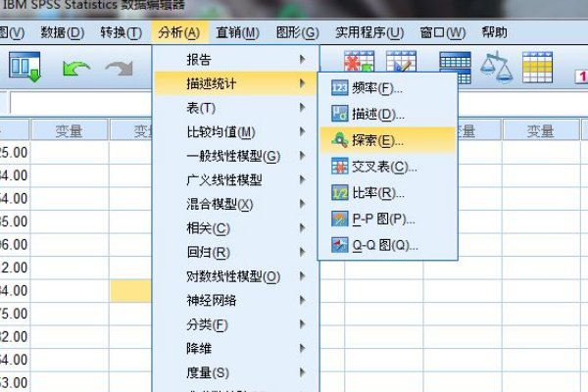Expand the 相关(C) submenu arrow
This screenshot has height=392, width=588.
302,227
